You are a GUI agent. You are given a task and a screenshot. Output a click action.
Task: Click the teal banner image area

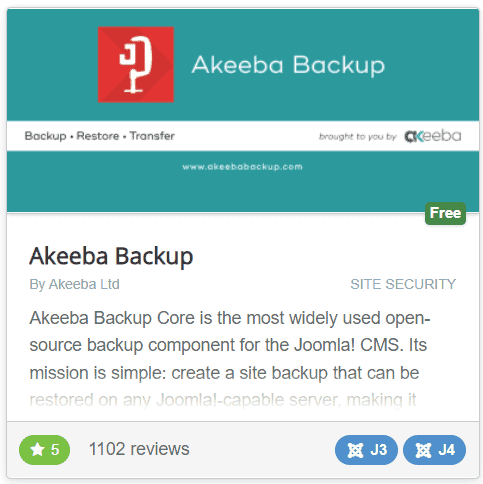243,110
